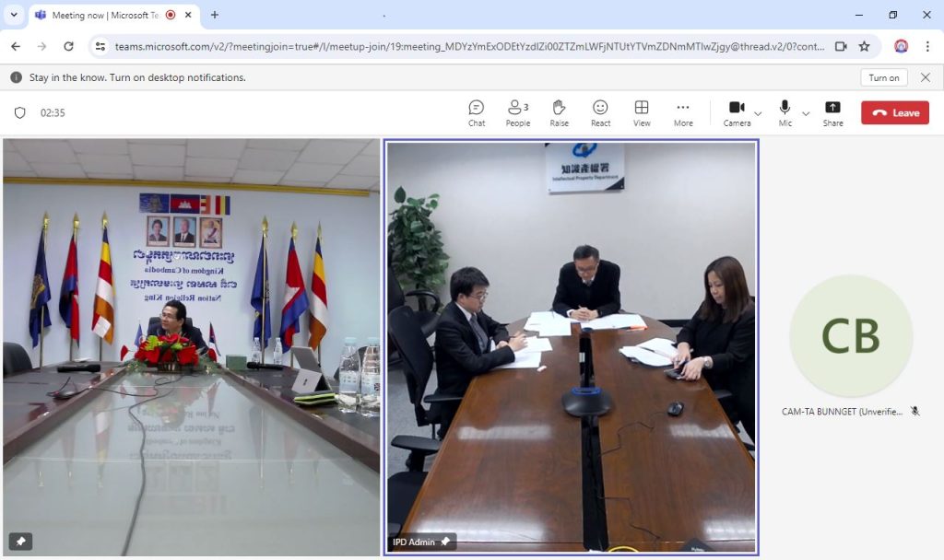Leave the meeting
Image resolution: width=944 pixels, height=560 pixels.
(x=894, y=112)
